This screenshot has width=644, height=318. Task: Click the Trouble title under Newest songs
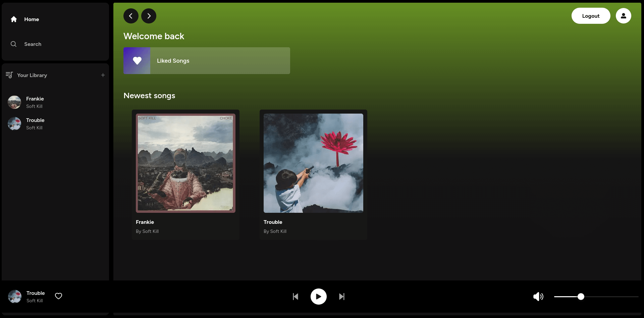click(x=273, y=222)
